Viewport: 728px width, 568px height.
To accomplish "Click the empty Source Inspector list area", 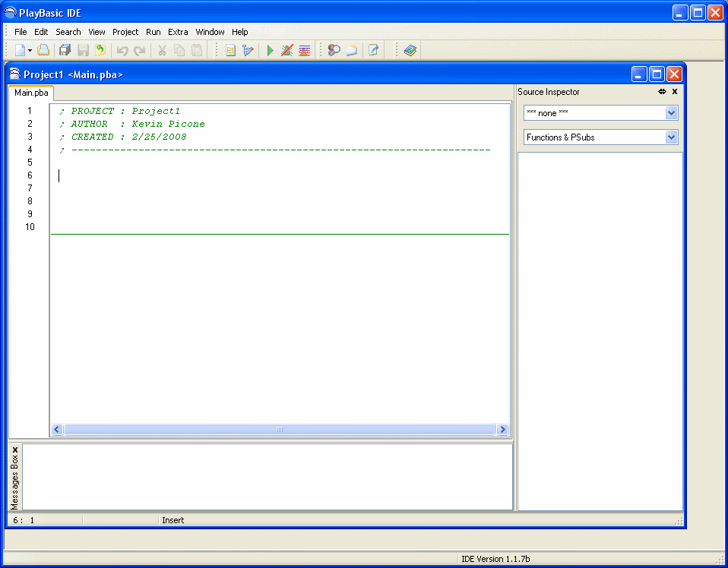I will point(600,331).
